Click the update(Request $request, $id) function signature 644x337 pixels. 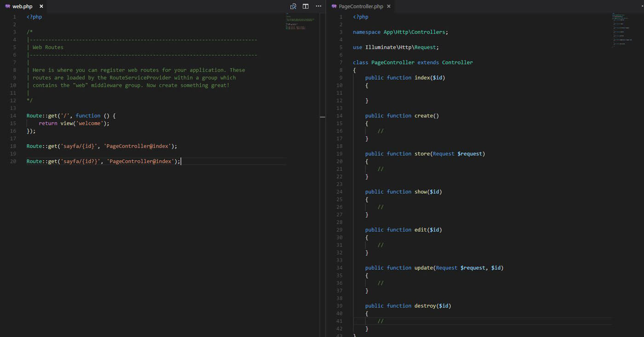point(459,268)
